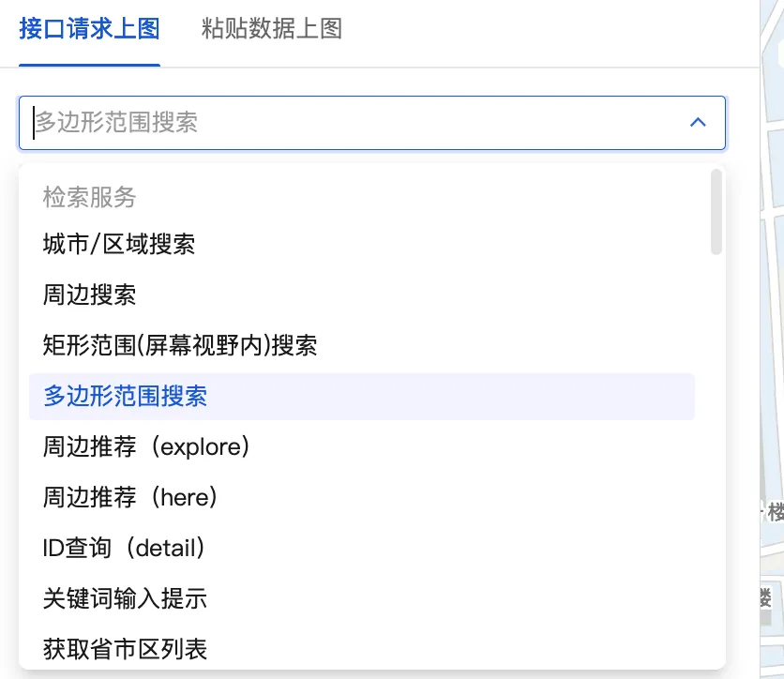Choose ID查询 (detail) option
The image size is (784, 679).
coord(361,548)
